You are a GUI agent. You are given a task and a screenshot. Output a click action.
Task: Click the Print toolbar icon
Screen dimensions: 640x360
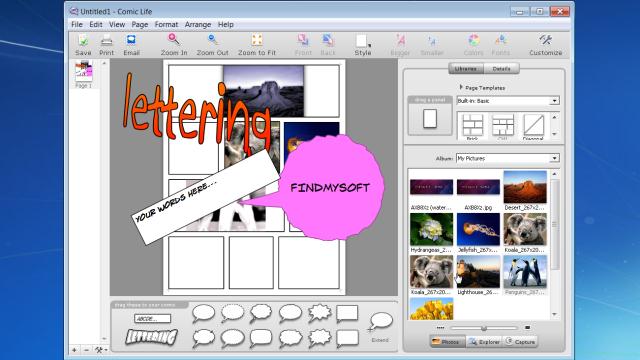(x=107, y=40)
